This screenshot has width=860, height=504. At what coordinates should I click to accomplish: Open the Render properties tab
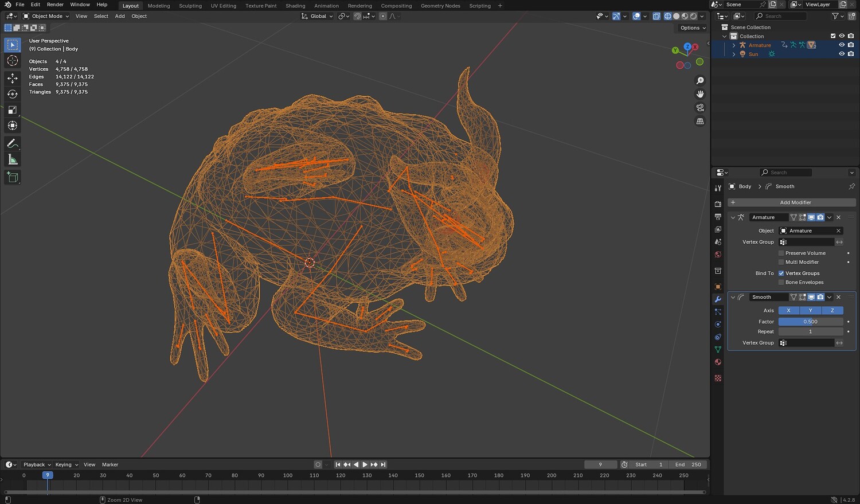pyautogui.click(x=718, y=204)
